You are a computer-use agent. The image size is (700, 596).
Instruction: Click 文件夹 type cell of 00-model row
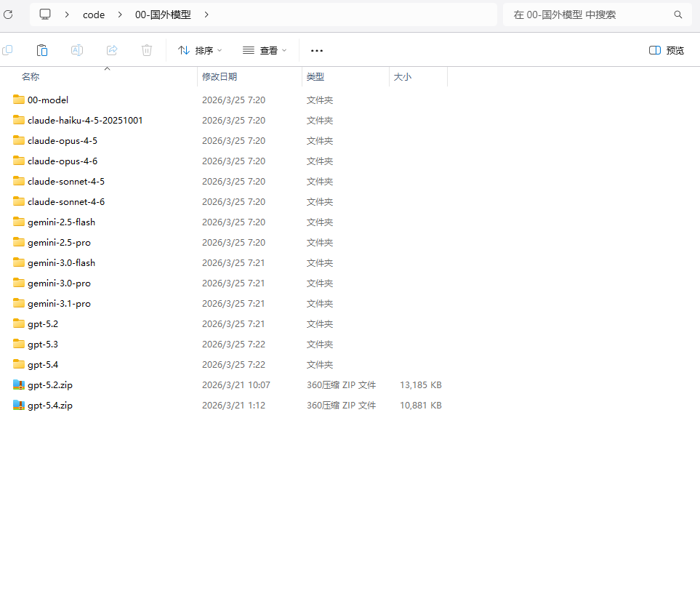pos(320,100)
